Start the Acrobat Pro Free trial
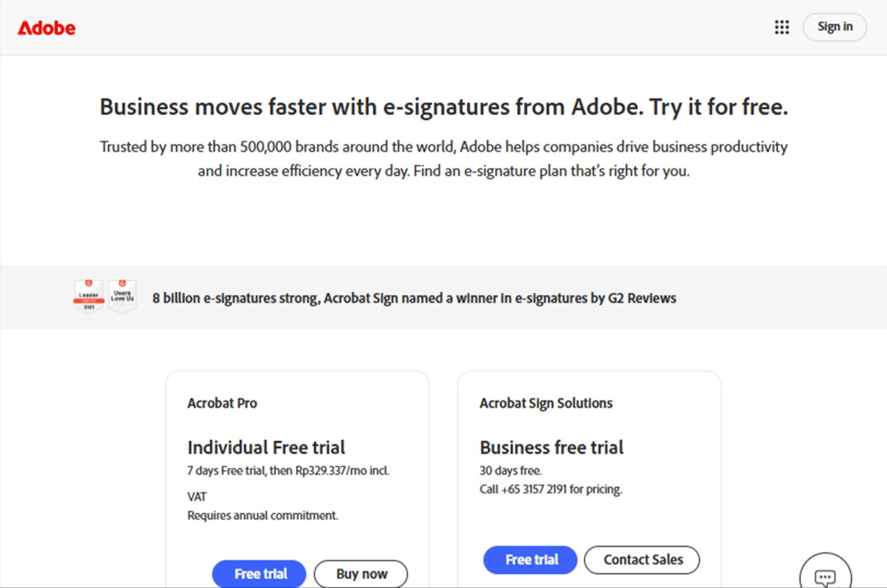 [259, 574]
